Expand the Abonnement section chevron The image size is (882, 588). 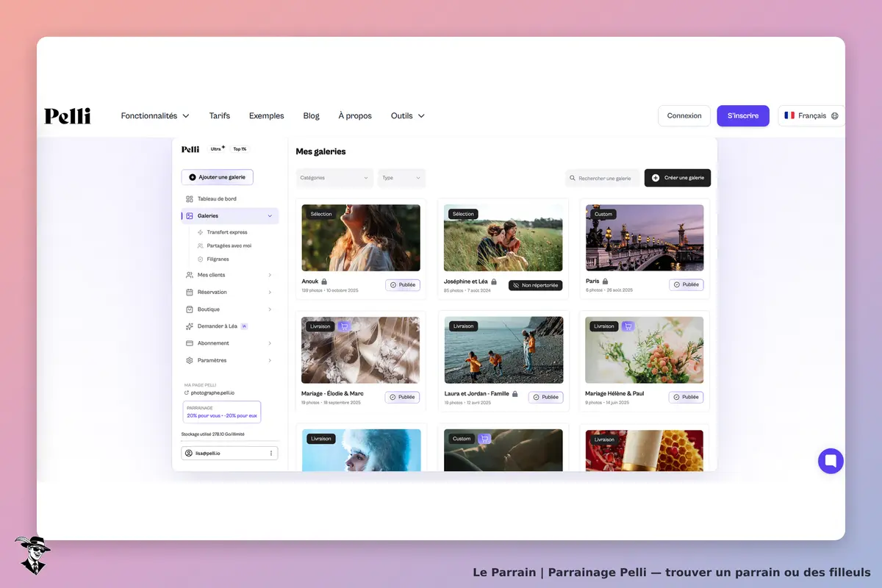270,343
